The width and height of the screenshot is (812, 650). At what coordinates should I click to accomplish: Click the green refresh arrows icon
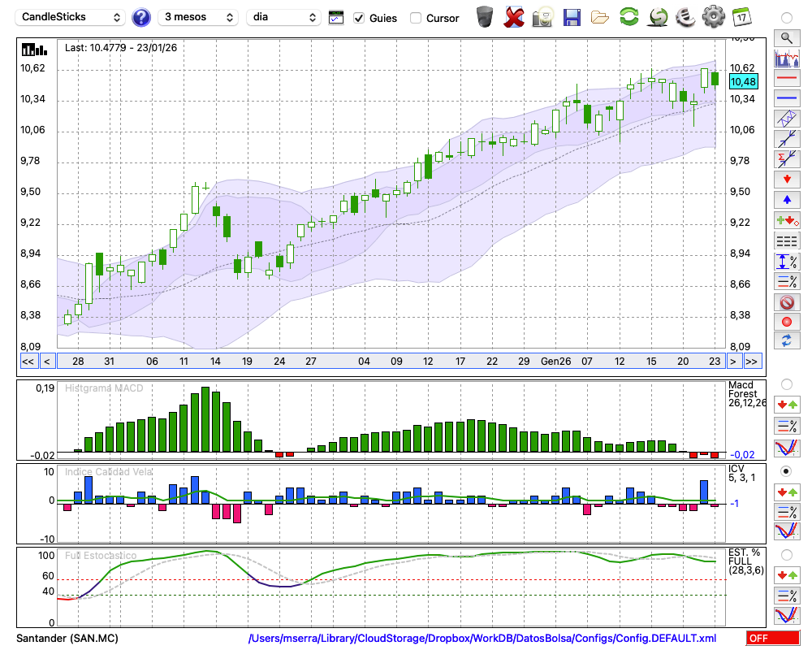(x=628, y=17)
